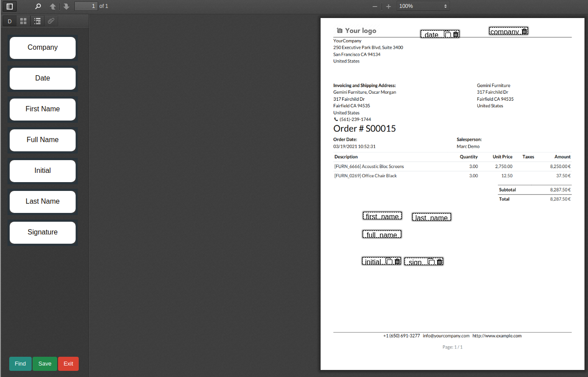Image resolution: width=588 pixels, height=377 pixels.
Task: Delete the company field using trash icon
Action: coord(524,31)
